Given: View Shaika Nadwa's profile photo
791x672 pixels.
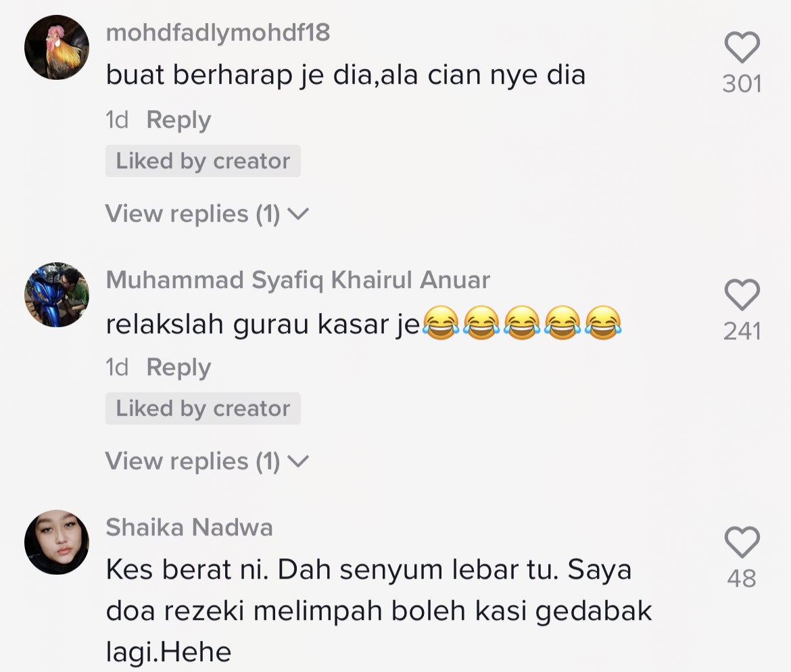Looking at the screenshot, I should point(57,542).
